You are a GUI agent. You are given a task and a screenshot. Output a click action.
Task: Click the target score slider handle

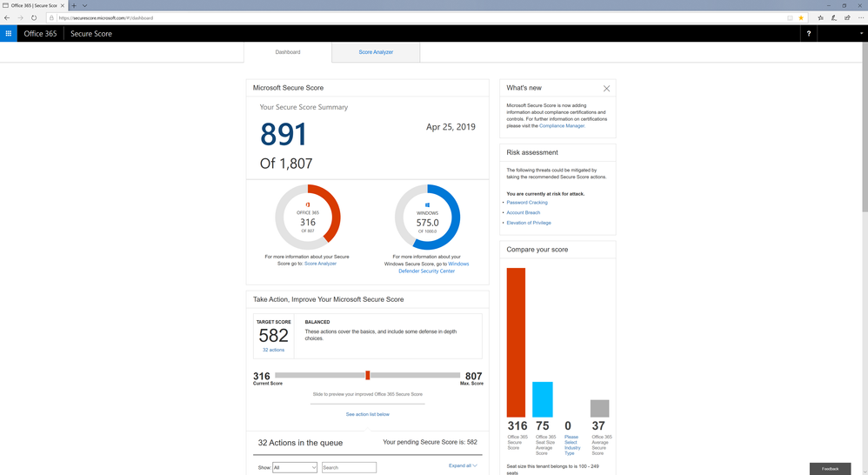(x=368, y=375)
